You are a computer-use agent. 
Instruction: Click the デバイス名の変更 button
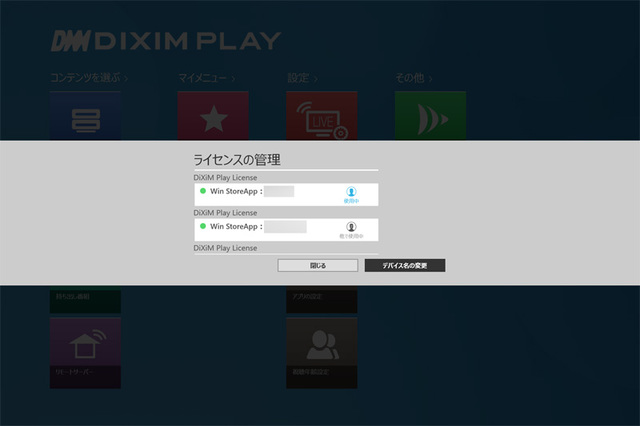click(x=404, y=266)
